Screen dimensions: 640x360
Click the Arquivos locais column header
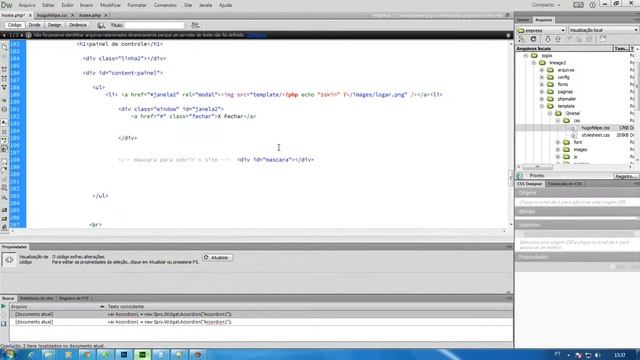(x=564, y=49)
